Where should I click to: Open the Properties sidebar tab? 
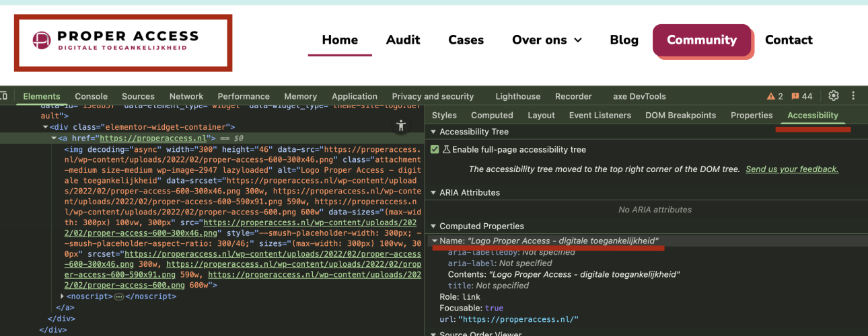coord(752,115)
